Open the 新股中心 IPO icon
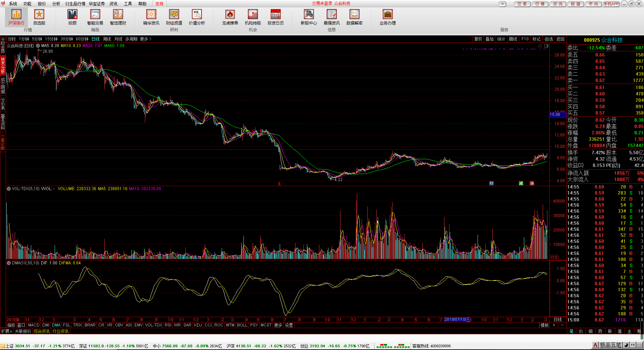Viewport: 644px width, 350px height. pos(309,17)
